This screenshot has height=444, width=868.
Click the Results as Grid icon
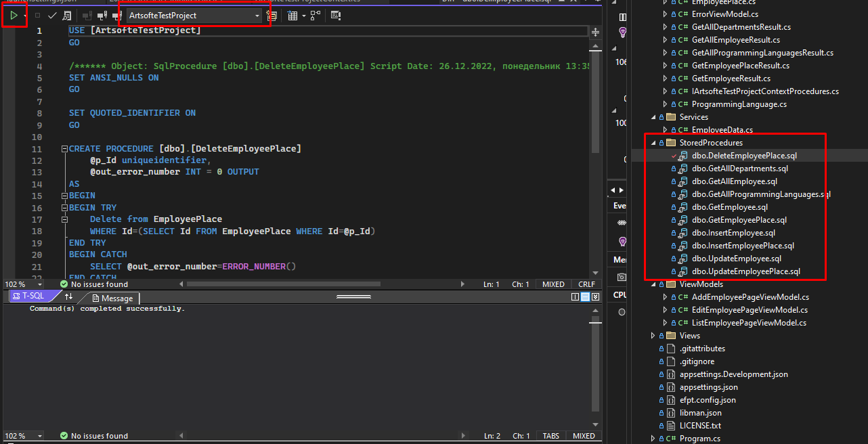pos(292,15)
